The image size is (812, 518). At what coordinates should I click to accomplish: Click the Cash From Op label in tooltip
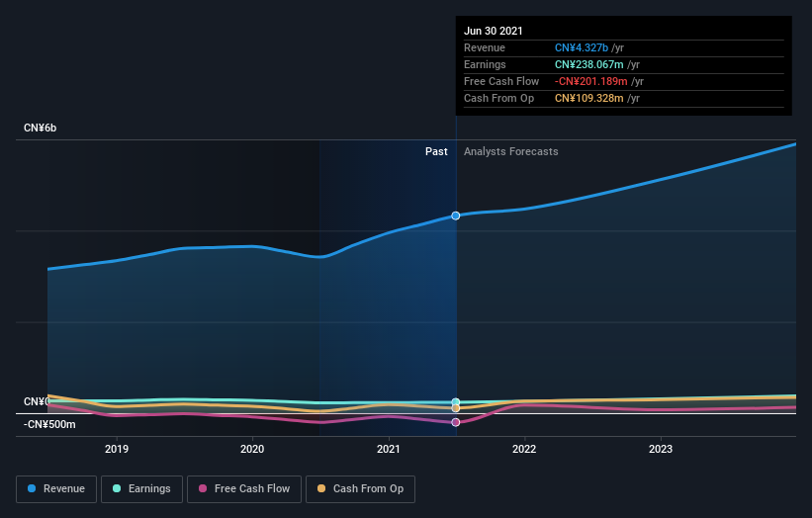498,98
